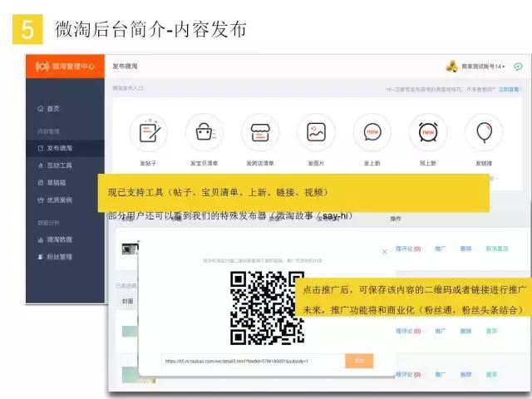Click 置顶 in the bottom content row
The width and height of the screenshot is (532, 399).
coord(491,375)
